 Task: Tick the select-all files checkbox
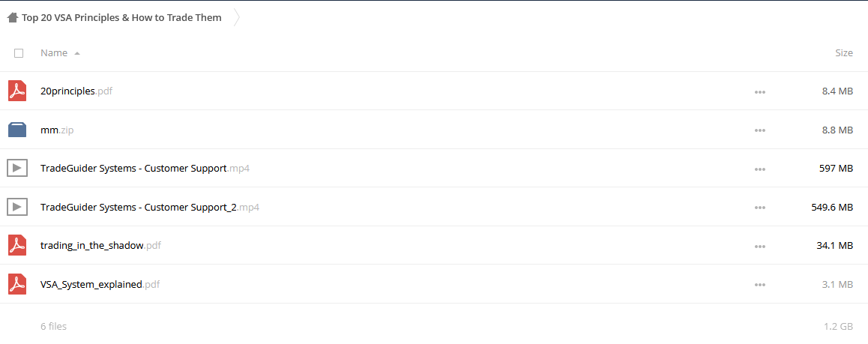pos(19,53)
